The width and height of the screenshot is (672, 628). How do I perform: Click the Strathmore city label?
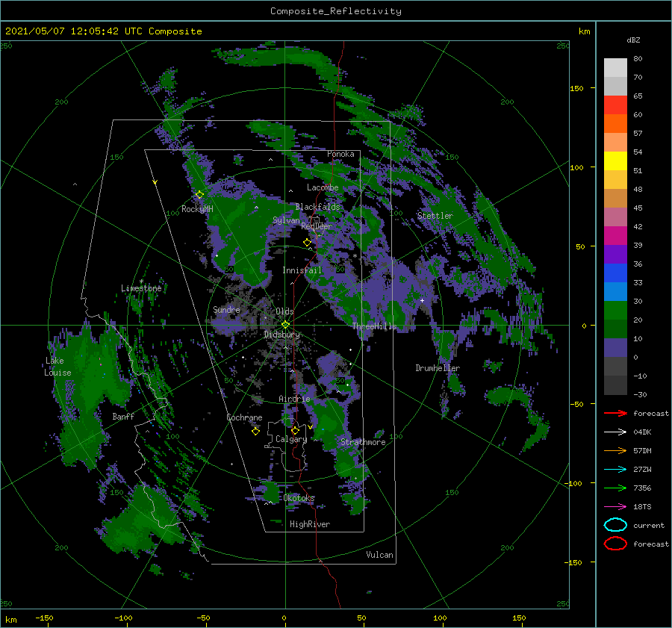point(363,442)
